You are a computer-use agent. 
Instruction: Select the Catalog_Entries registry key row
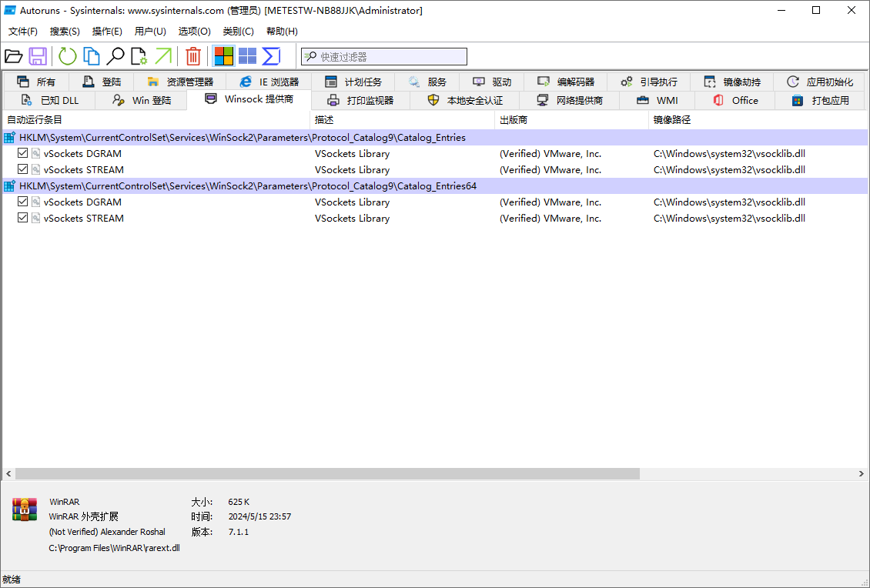tap(435, 138)
